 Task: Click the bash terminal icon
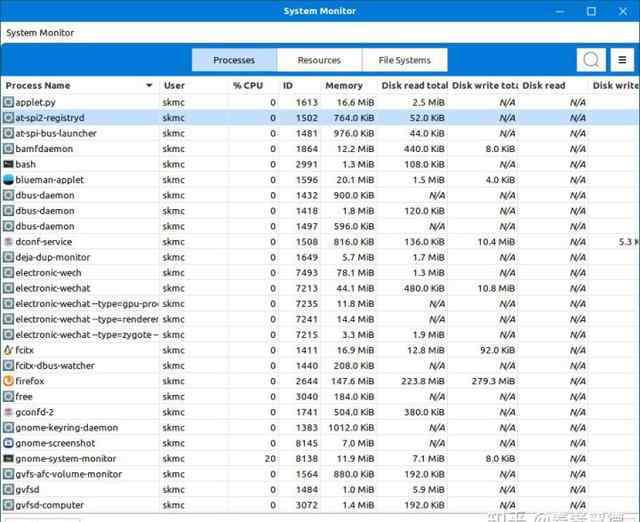9,164
